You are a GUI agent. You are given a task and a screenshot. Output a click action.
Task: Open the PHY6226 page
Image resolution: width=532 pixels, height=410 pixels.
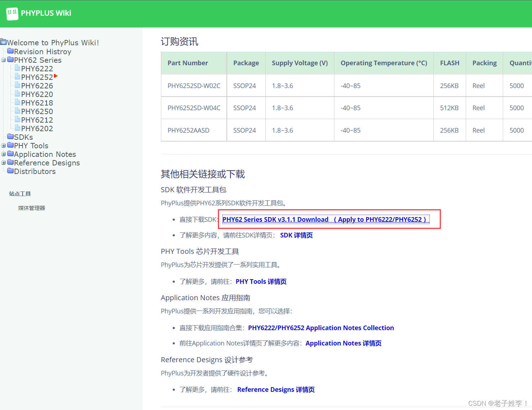coord(37,86)
